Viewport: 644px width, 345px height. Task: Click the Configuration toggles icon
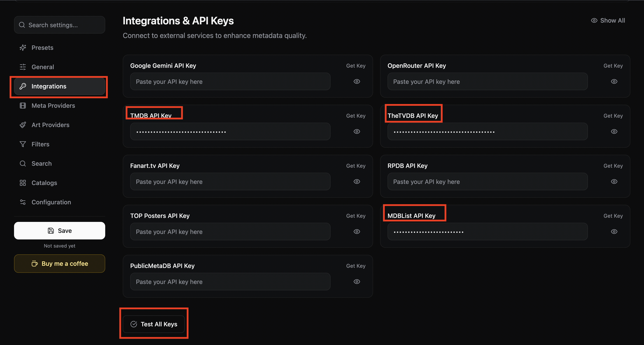[x=23, y=202]
